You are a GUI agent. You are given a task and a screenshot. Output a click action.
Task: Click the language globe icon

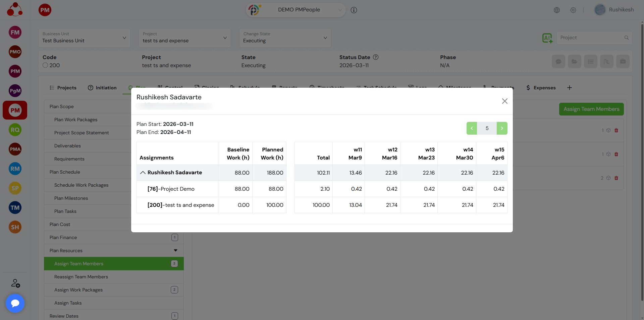(x=557, y=10)
